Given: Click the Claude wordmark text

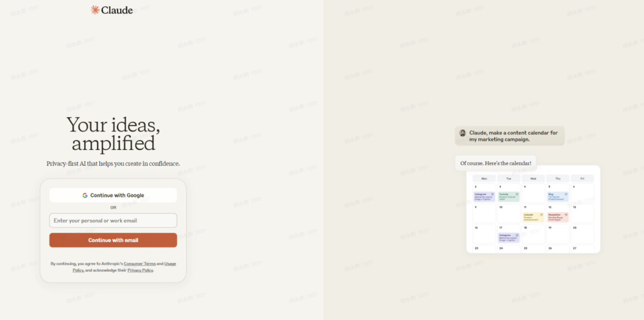Looking at the screenshot, I should coord(117,10).
